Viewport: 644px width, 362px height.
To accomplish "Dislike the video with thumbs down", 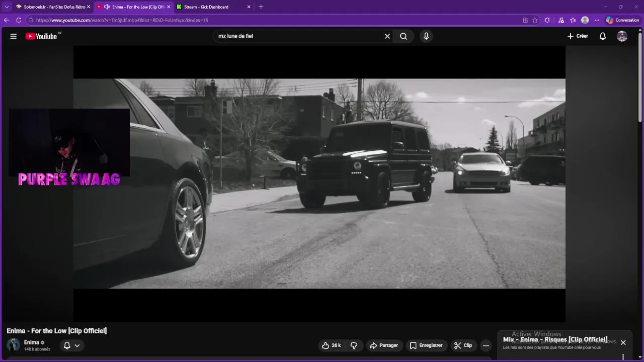I will coord(354,345).
